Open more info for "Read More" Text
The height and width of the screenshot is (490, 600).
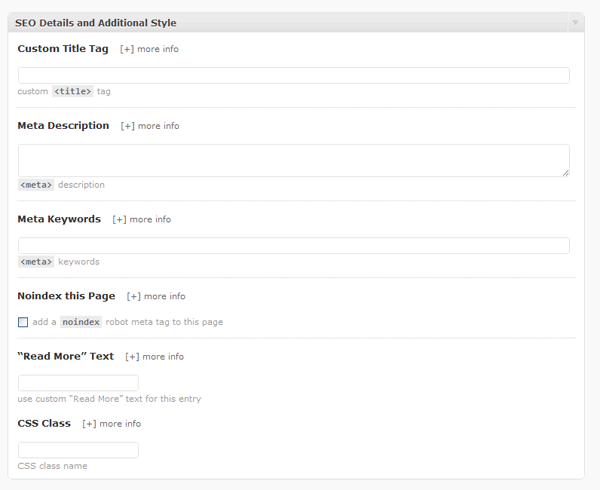[x=155, y=356]
